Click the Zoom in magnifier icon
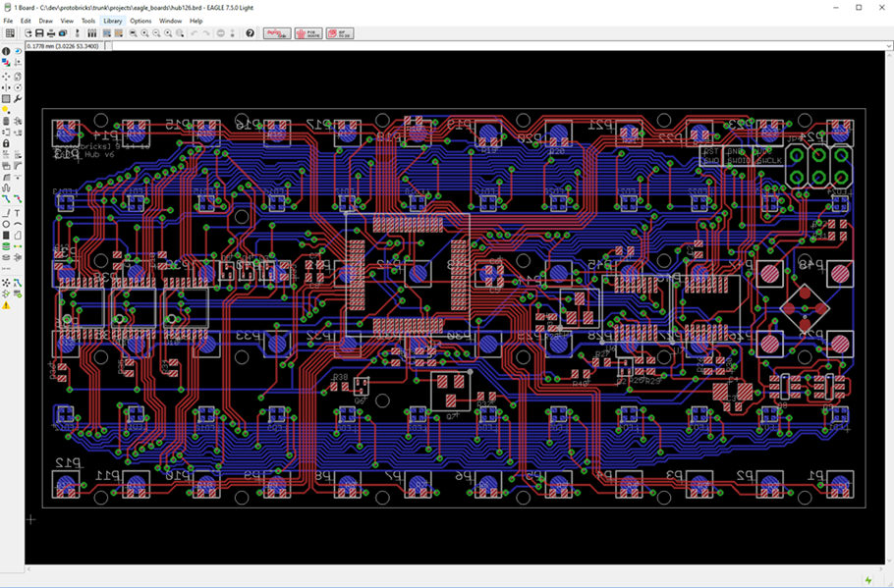Viewport: 894px width, 588px height. tap(144, 33)
